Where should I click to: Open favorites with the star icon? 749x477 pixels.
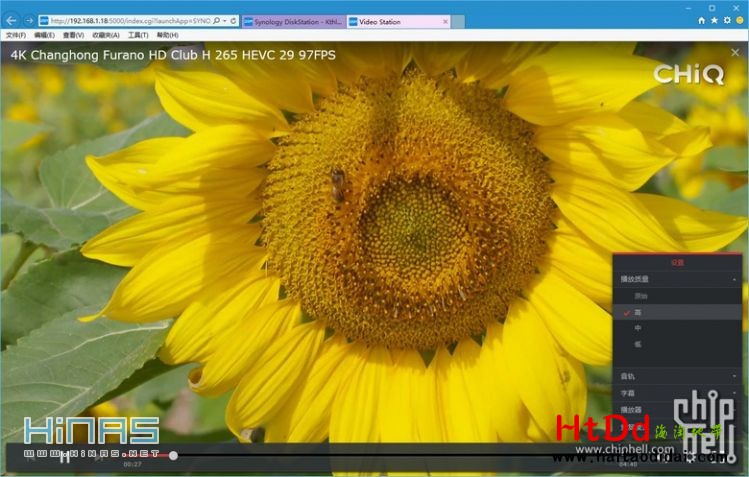714,21
